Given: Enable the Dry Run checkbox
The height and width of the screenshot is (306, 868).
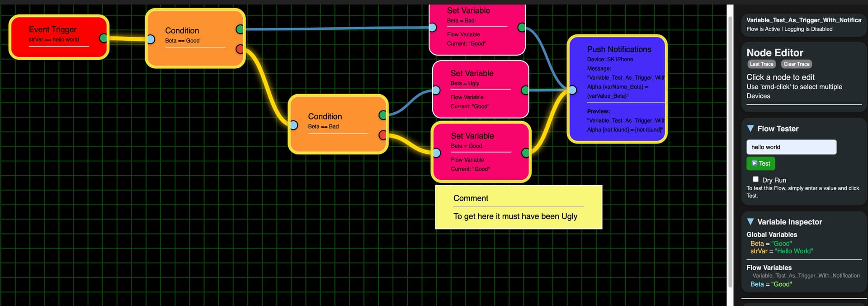Looking at the screenshot, I should pyautogui.click(x=755, y=179).
